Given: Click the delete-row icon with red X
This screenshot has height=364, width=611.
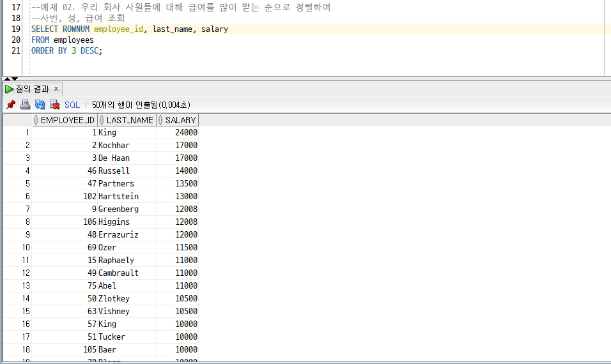Looking at the screenshot, I should point(54,105).
